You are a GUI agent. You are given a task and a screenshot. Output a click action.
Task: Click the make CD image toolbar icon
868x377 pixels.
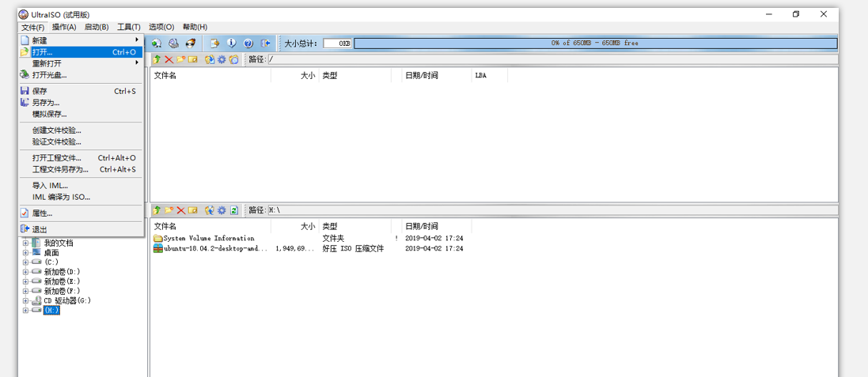point(157,43)
